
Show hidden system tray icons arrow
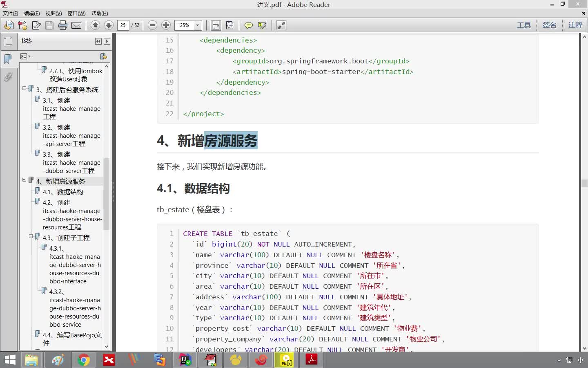[559, 360]
